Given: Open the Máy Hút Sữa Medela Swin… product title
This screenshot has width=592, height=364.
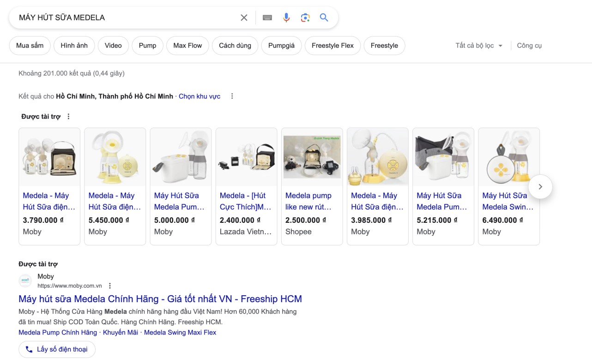Looking at the screenshot, I should point(507,201).
